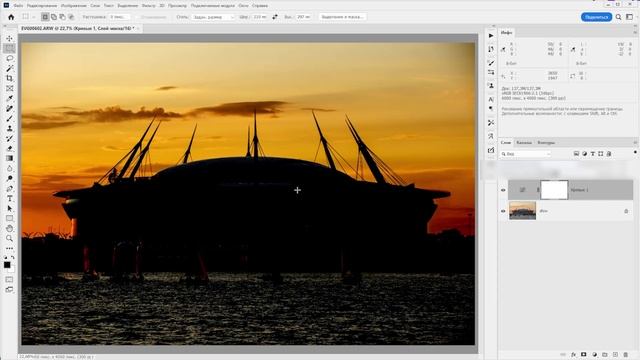Screen dimensions: 640x360
Task: Select the Horizontal Type tool
Action: (x=9, y=198)
